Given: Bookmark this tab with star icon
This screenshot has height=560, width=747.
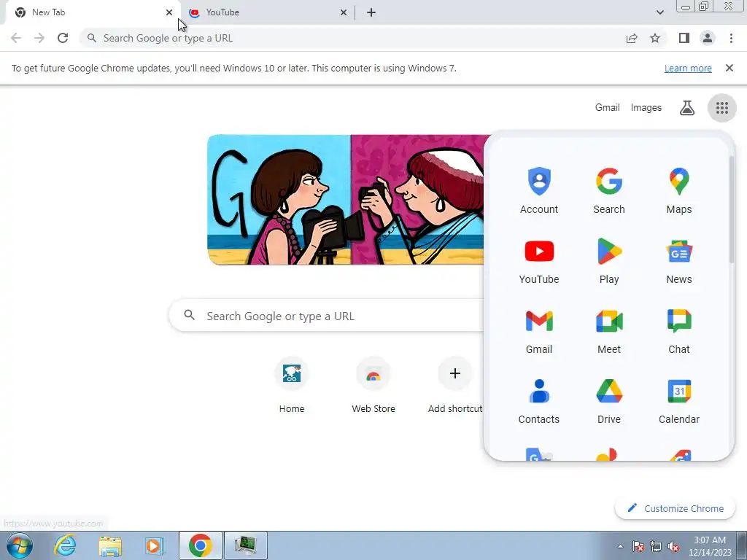Looking at the screenshot, I should point(655,38).
